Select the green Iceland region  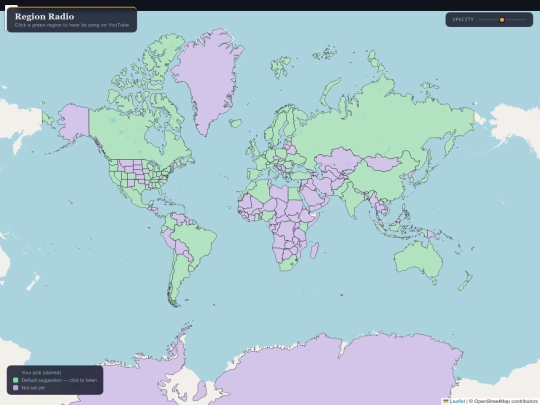pyautogui.click(x=236, y=123)
